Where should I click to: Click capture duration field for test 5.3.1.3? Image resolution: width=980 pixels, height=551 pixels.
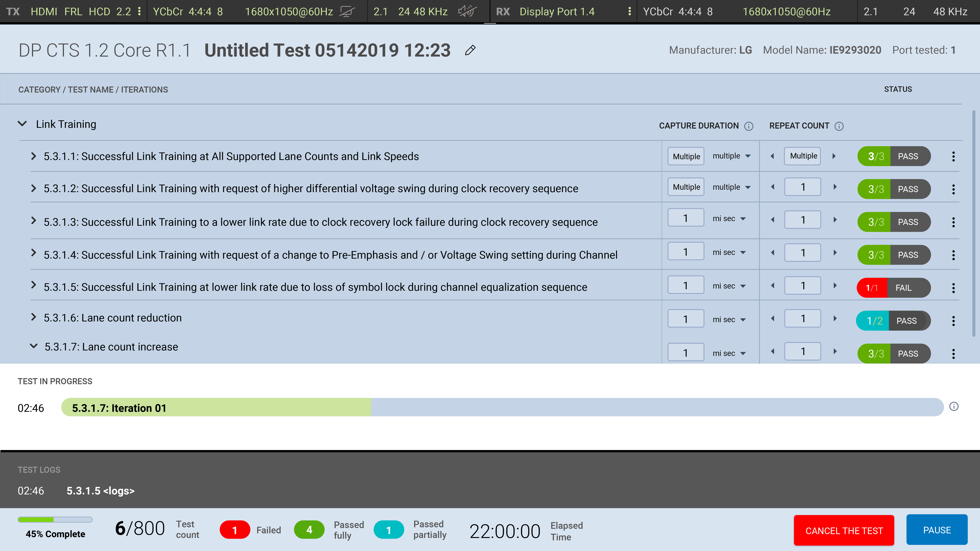point(686,218)
